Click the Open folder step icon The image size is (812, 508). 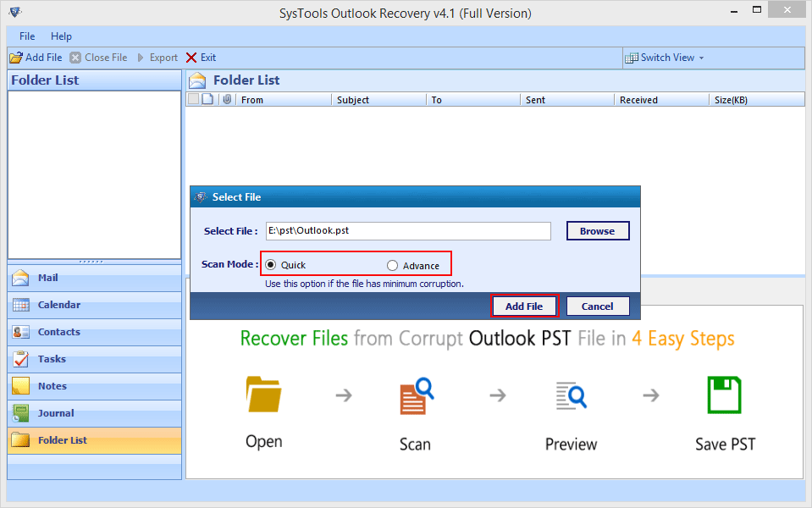pos(263,394)
